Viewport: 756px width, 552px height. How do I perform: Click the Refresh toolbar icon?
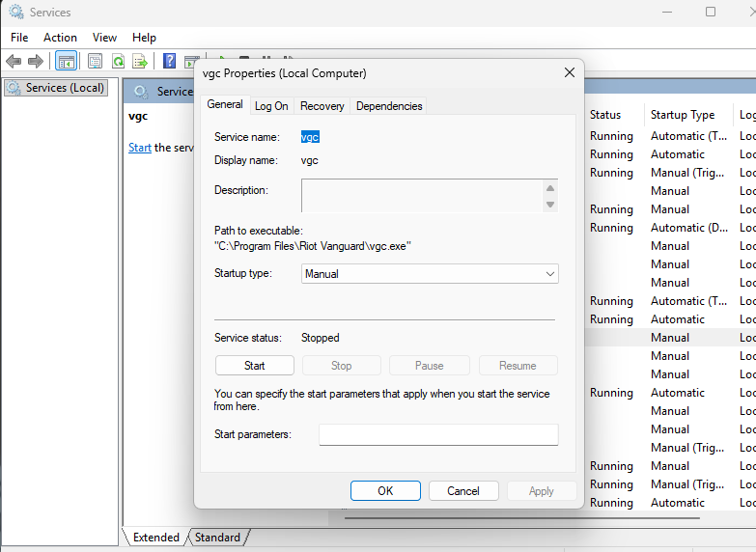pyautogui.click(x=118, y=61)
